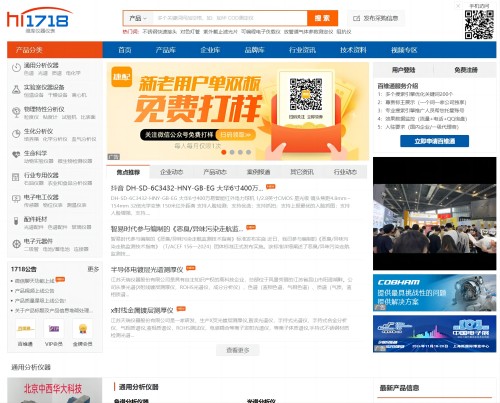Image resolution: width=500 pixels, height=403 pixels.
Task: Open the 产品库 navigation item
Action: [165, 50]
